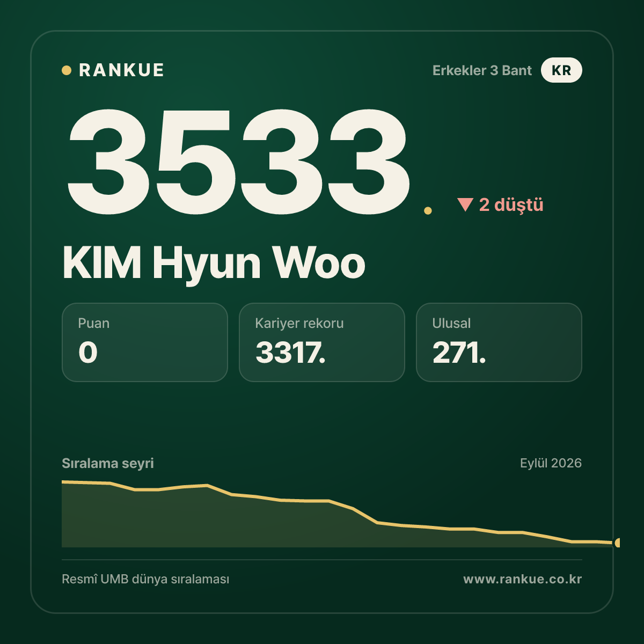Image resolution: width=644 pixels, height=644 pixels.
Task: Click the career record value 3317.
Action: coord(290,353)
